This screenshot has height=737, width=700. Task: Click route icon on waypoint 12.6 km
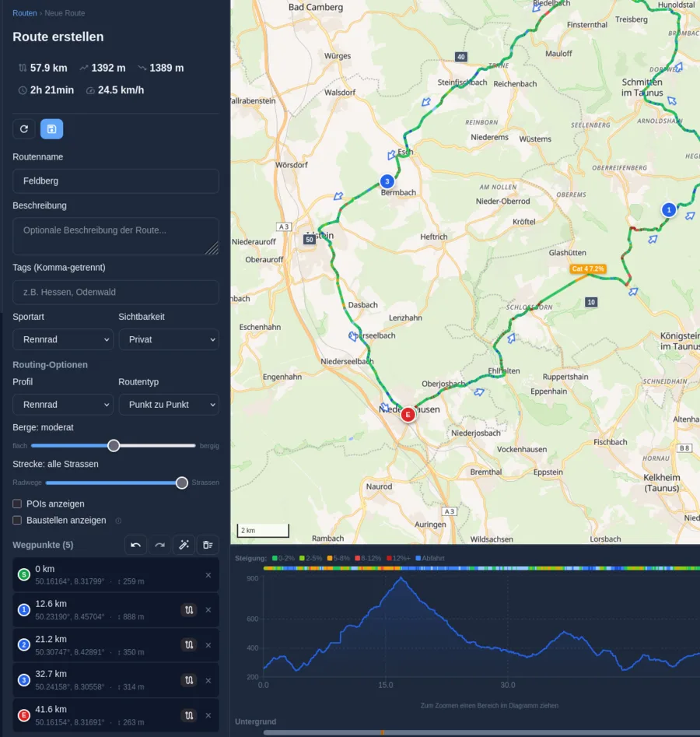(x=189, y=610)
